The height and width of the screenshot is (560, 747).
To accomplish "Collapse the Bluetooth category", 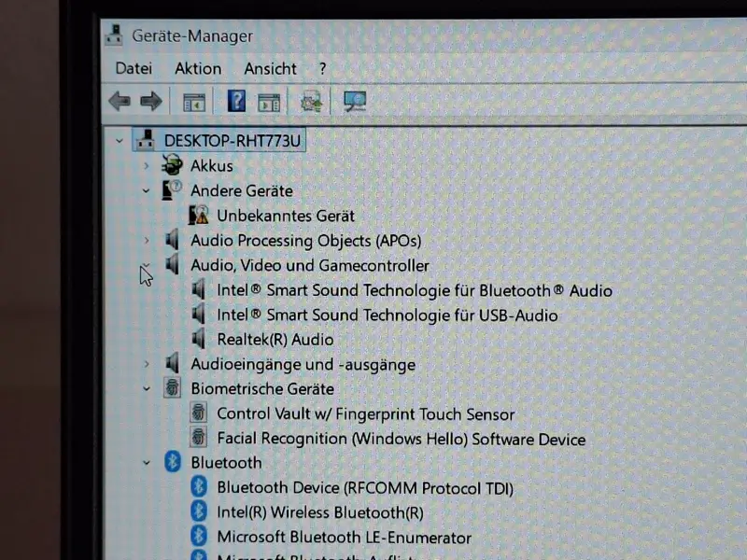I will click(147, 463).
